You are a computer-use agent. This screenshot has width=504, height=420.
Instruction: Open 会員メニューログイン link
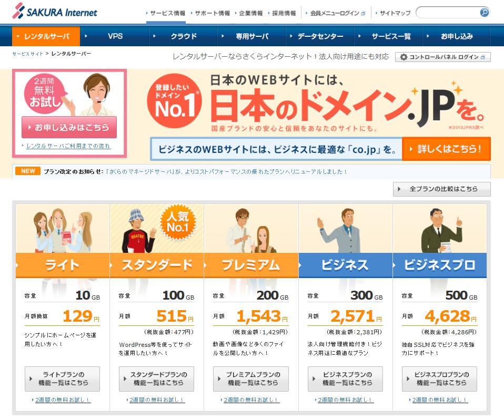point(335,13)
